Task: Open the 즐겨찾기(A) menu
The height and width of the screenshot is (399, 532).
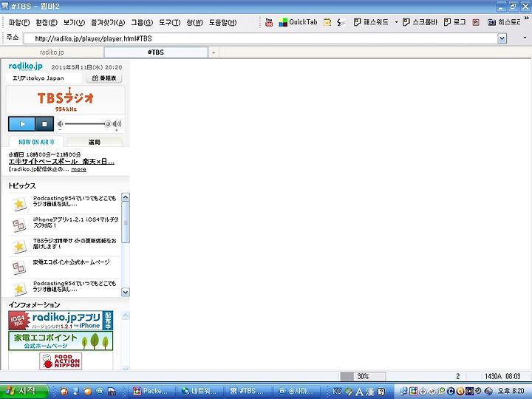Action: (x=108, y=23)
